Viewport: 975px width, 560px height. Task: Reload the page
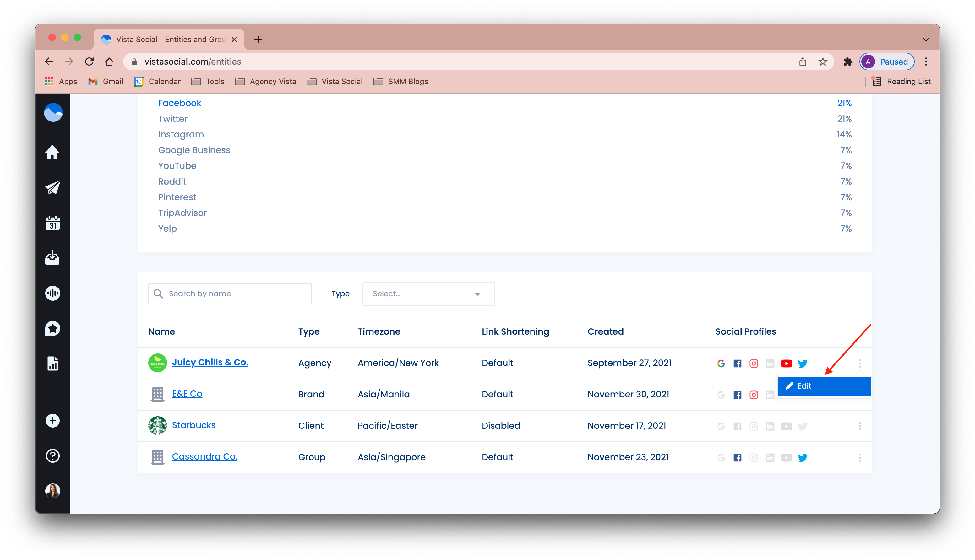(89, 62)
